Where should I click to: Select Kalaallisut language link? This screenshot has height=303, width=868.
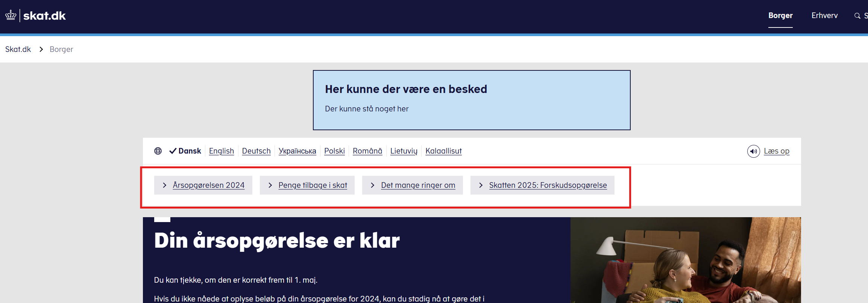coord(443,151)
